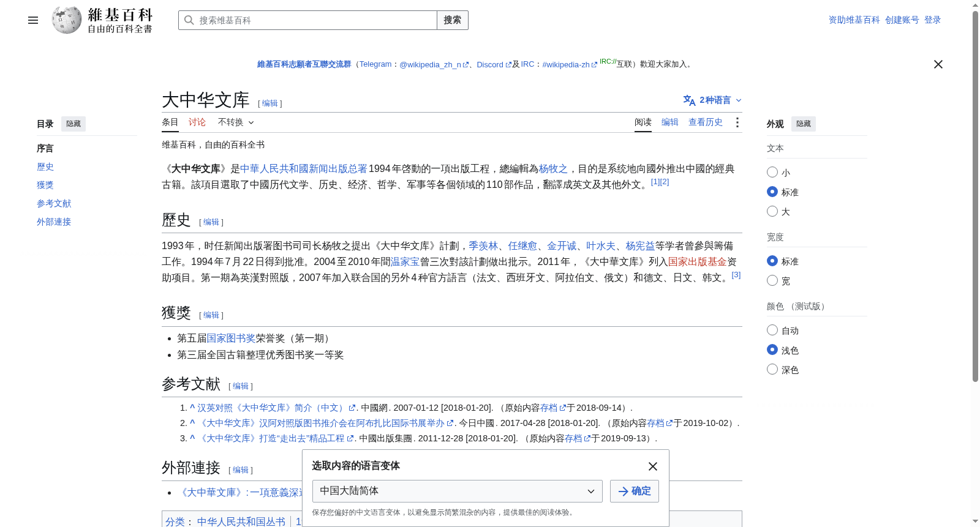Viewport: 980px width, 527px height.
Task: Open the 温家宝 article link
Action: pos(405,262)
